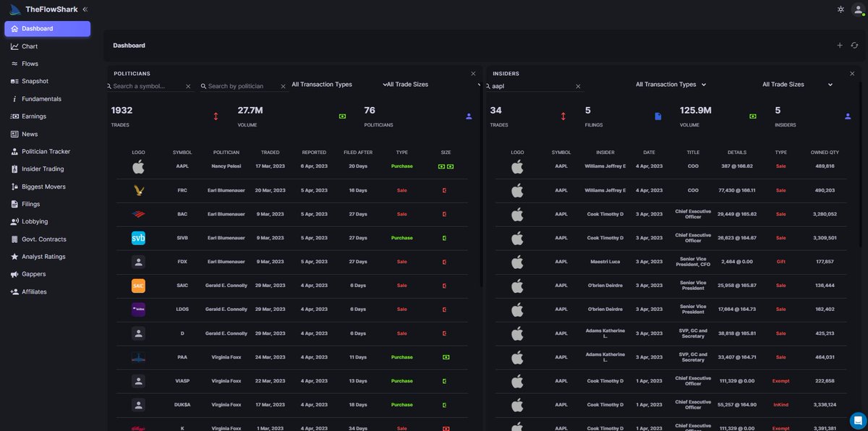The height and width of the screenshot is (431, 868).
Task: Sort politicians table by TRADED column
Action: point(270,153)
